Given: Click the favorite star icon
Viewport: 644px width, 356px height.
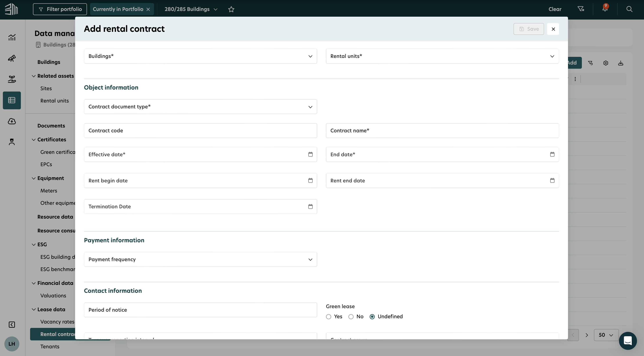Looking at the screenshot, I should pos(231,9).
